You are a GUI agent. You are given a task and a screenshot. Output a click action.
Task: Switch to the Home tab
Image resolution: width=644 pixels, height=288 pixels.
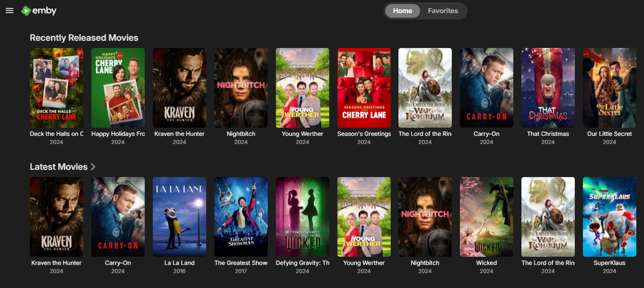[402, 11]
